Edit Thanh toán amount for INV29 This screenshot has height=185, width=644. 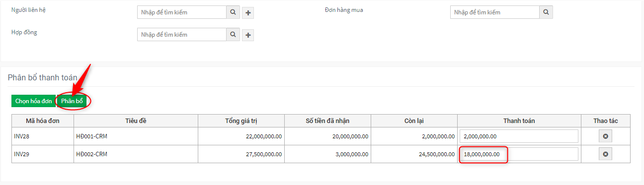[x=519, y=154]
